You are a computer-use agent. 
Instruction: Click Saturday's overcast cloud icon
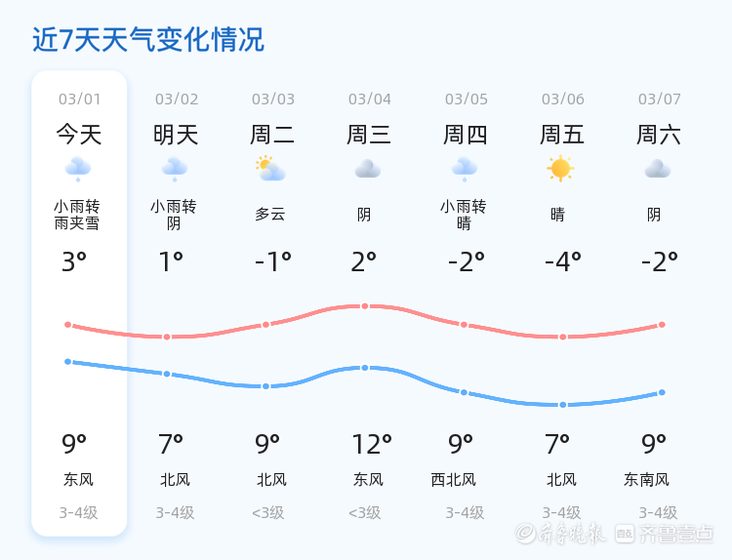click(x=658, y=169)
